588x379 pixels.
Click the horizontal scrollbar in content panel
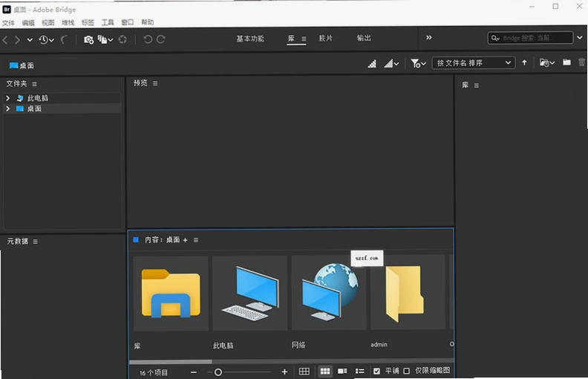[171, 362]
